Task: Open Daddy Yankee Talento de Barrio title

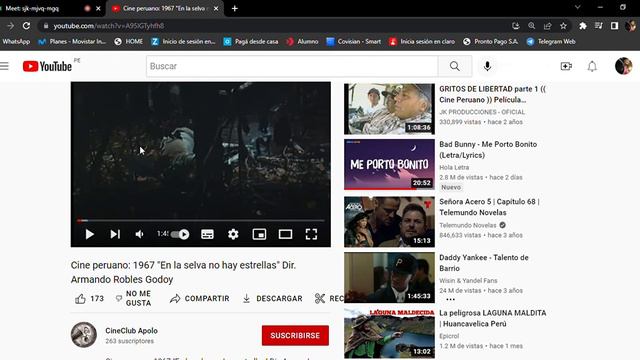Action: click(x=484, y=263)
